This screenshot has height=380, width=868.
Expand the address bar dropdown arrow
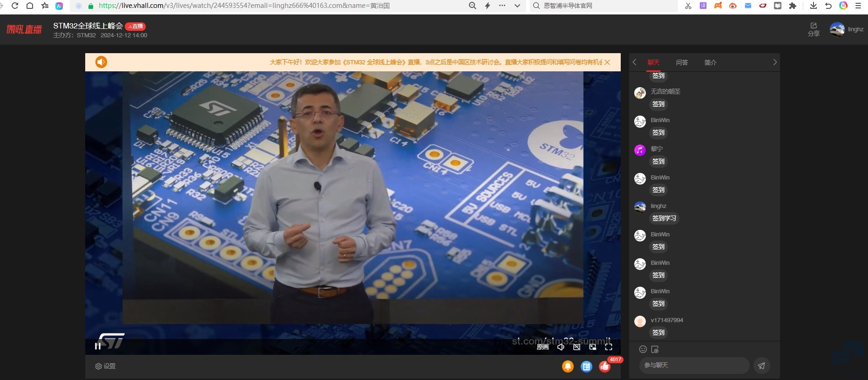[x=517, y=6]
